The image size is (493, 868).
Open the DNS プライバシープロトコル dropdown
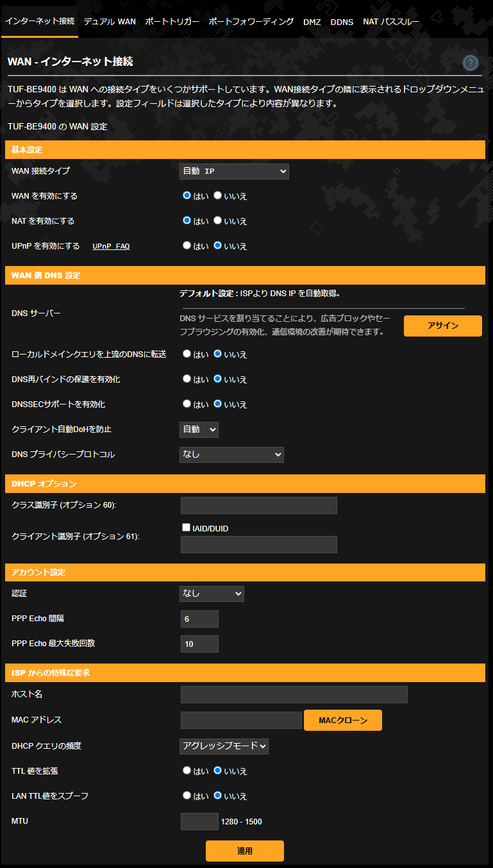(x=231, y=455)
